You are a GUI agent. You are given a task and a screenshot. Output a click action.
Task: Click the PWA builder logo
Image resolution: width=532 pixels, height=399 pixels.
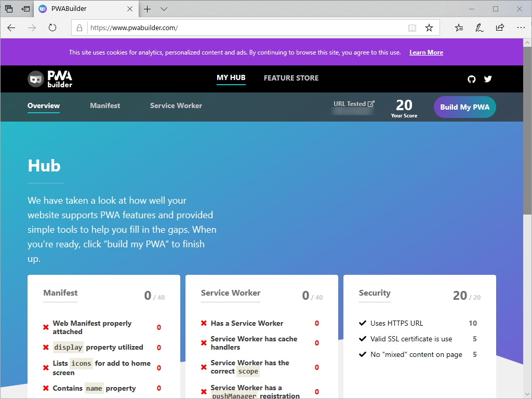click(x=50, y=78)
